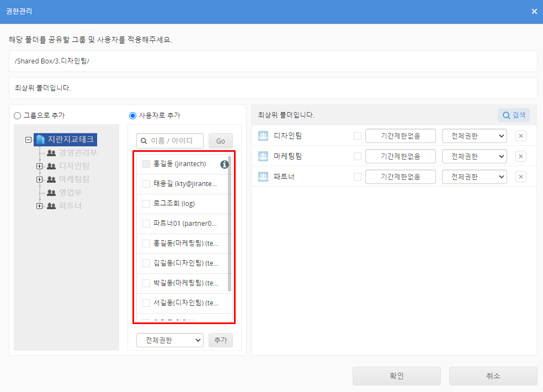Viewport: 543px width, 392px height.
Task: Click the 지란지교테크 company building icon
Action: pos(40,140)
